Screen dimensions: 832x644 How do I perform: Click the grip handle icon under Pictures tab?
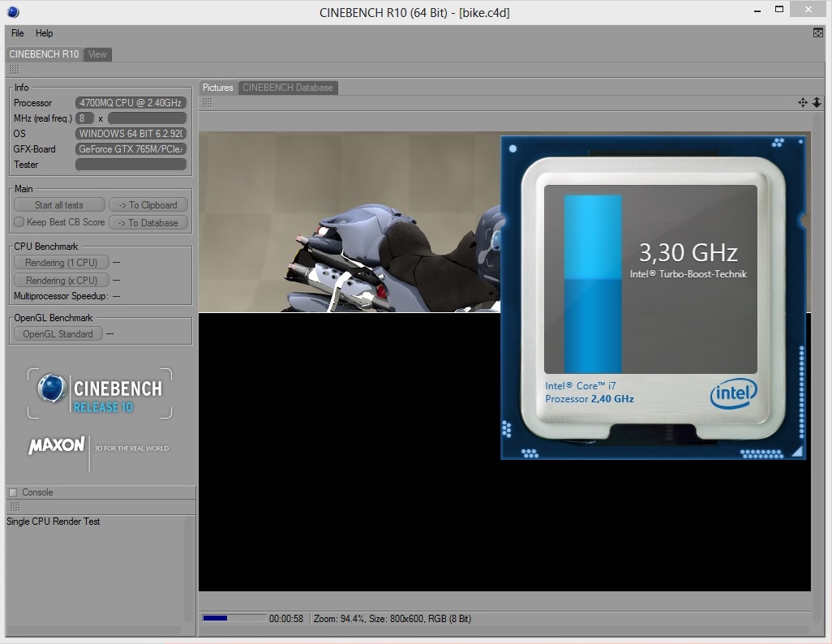click(207, 103)
